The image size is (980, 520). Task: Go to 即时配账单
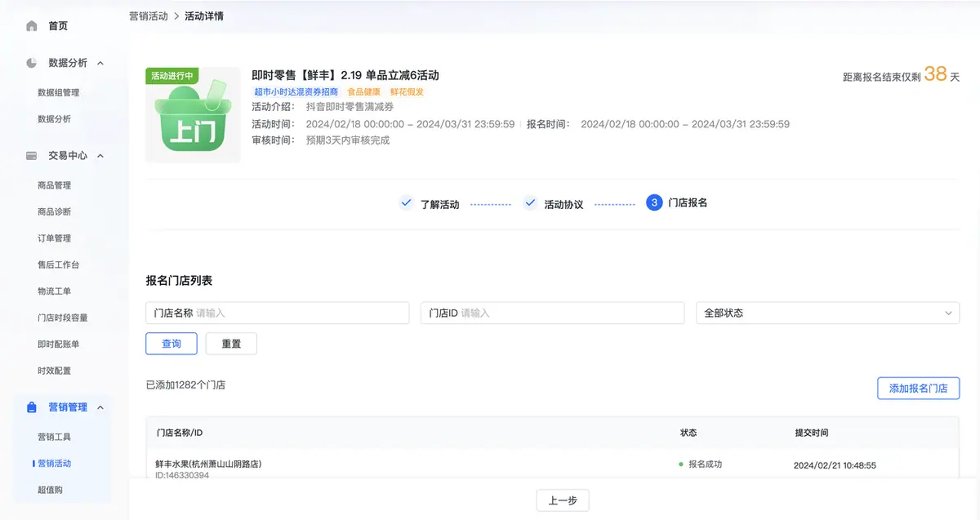[59, 344]
